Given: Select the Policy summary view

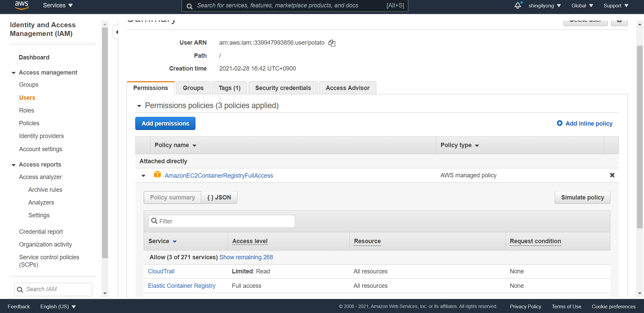Looking at the screenshot, I should pos(173,197).
